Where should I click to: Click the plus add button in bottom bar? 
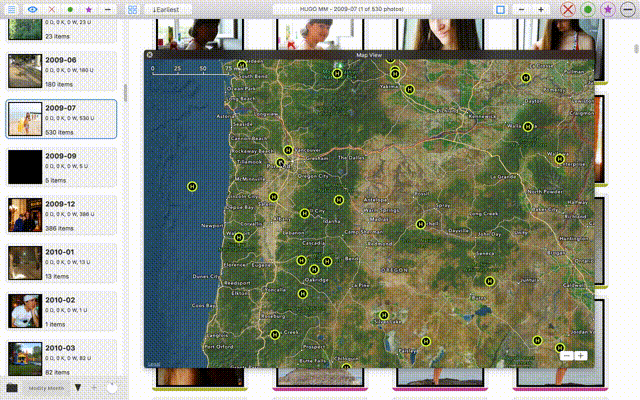coord(94,387)
